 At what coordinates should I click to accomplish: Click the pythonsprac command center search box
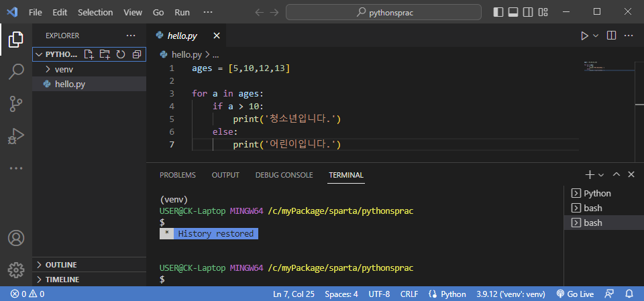coord(384,12)
